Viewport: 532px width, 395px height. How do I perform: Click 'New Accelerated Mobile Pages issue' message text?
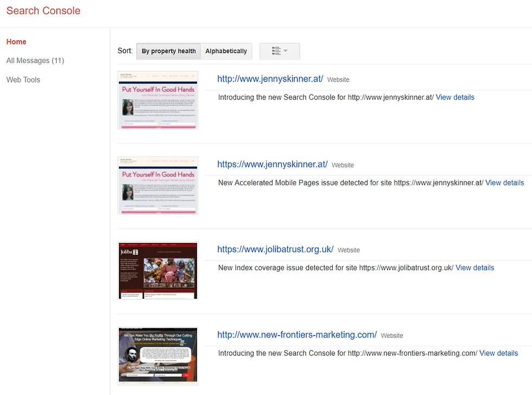(351, 183)
